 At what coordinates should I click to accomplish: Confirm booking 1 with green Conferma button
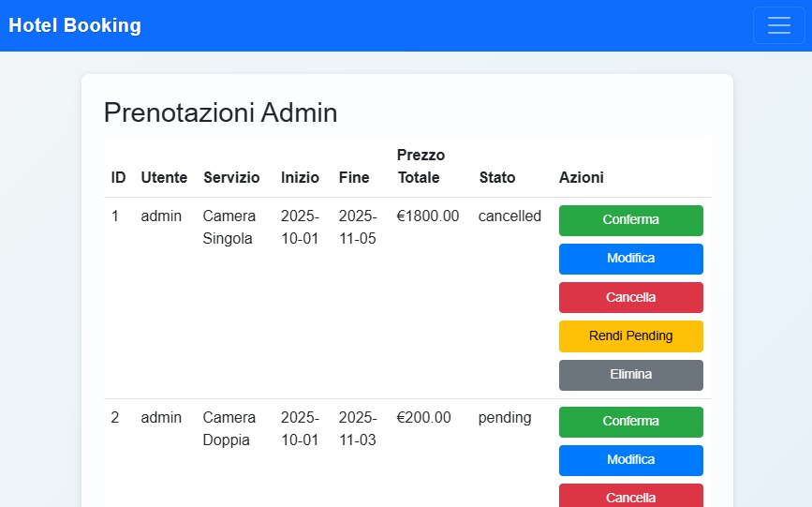(630, 220)
